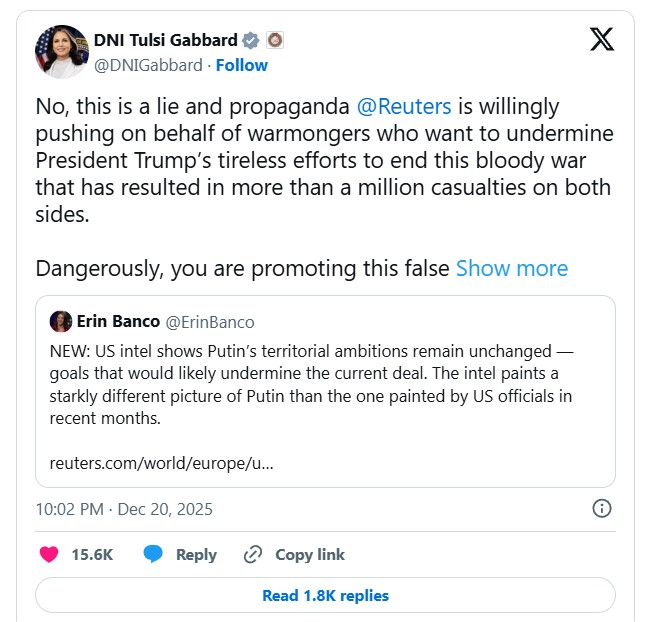Click the government seal affiliation badge
Screen dimensions: 648x622
(275, 41)
